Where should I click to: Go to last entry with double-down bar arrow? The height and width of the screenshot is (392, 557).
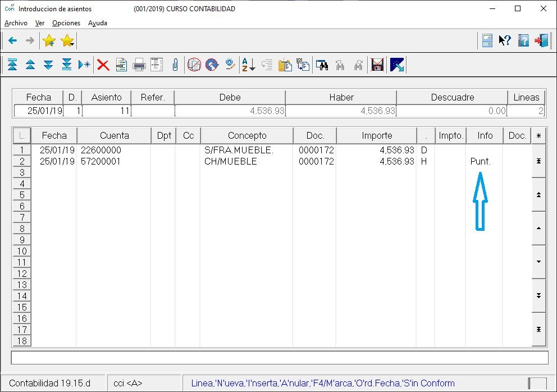[x=67, y=65]
